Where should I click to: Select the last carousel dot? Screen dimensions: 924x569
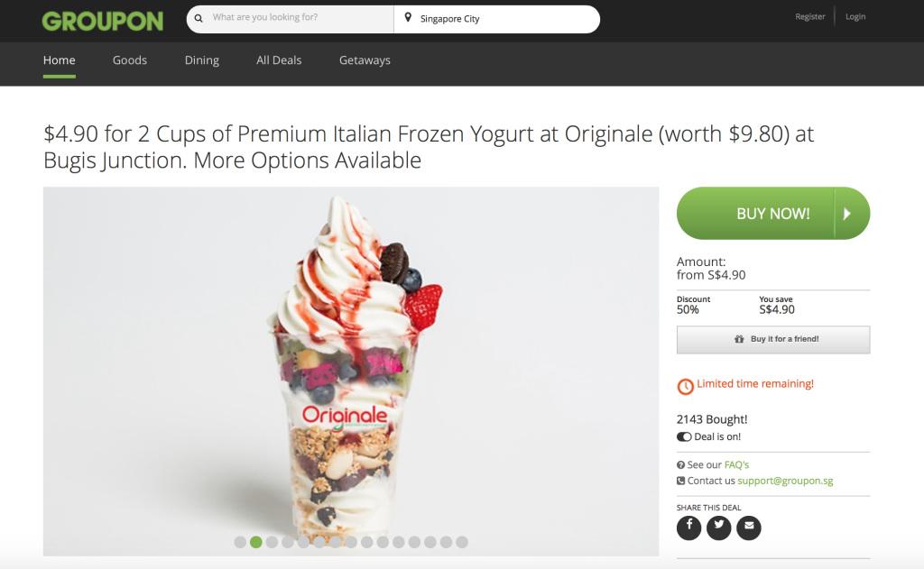pyautogui.click(x=462, y=542)
